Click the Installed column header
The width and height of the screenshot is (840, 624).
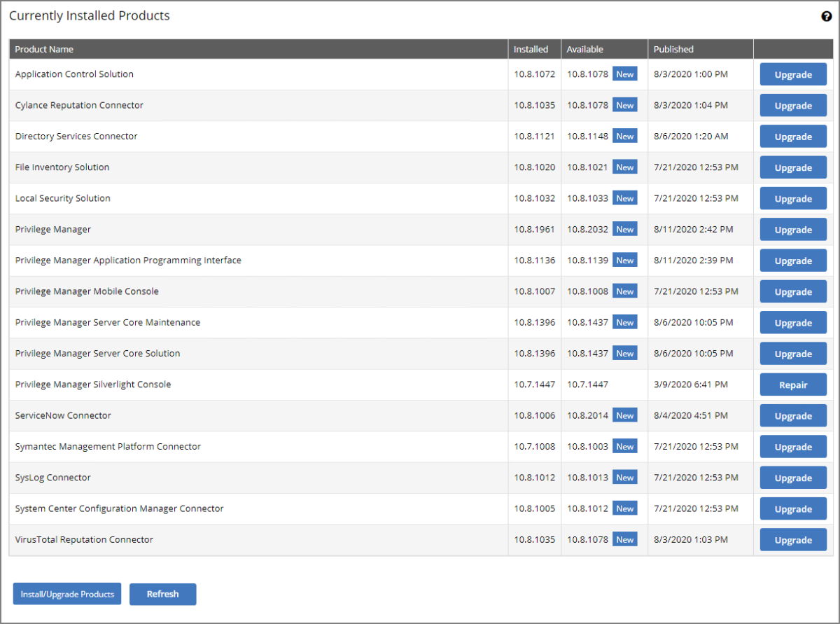pos(531,49)
